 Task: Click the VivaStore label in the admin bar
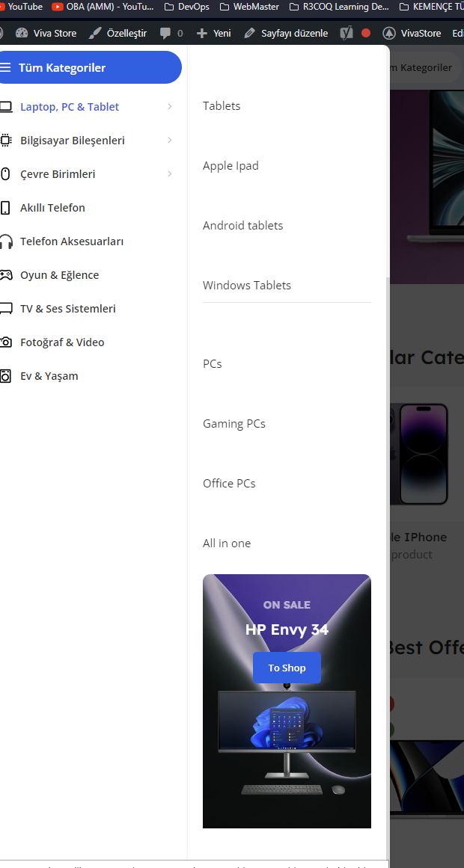point(421,33)
